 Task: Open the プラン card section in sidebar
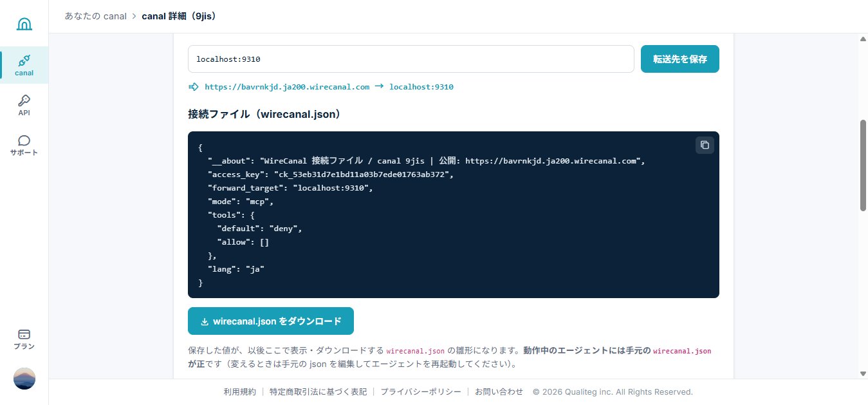tap(24, 339)
